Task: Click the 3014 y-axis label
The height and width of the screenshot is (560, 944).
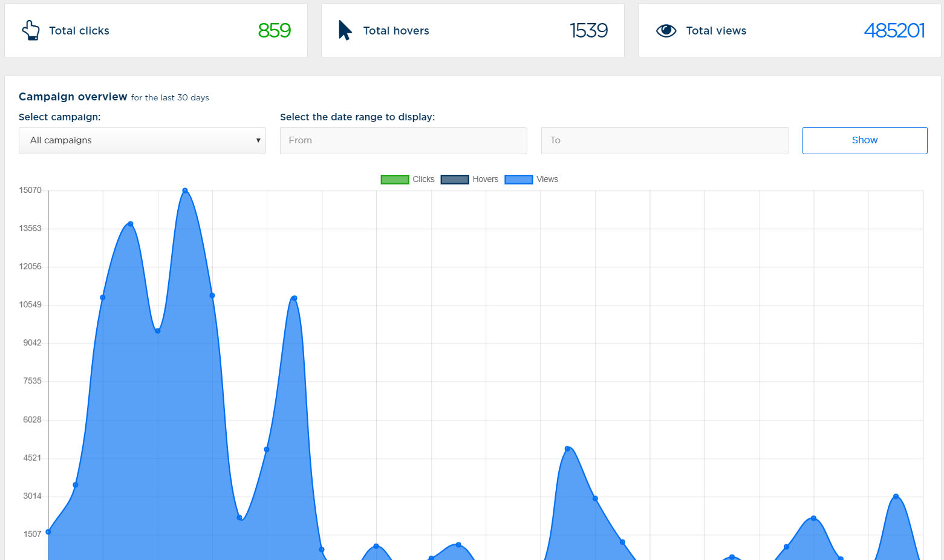Action: pyautogui.click(x=33, y=496)
